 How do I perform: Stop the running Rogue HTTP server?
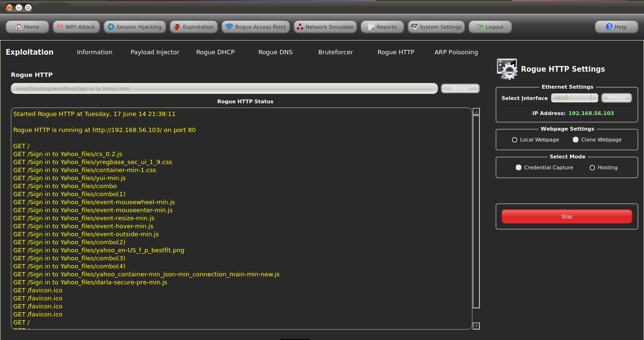coord(567,216)
